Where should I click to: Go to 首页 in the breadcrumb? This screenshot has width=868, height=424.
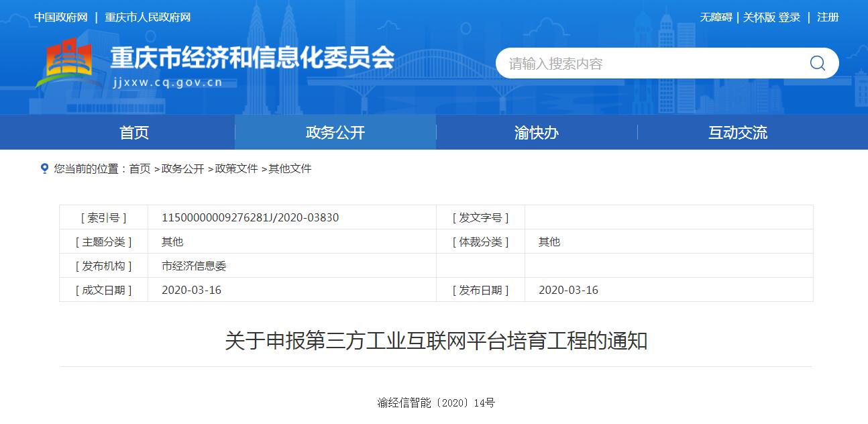tap(140, 169)
